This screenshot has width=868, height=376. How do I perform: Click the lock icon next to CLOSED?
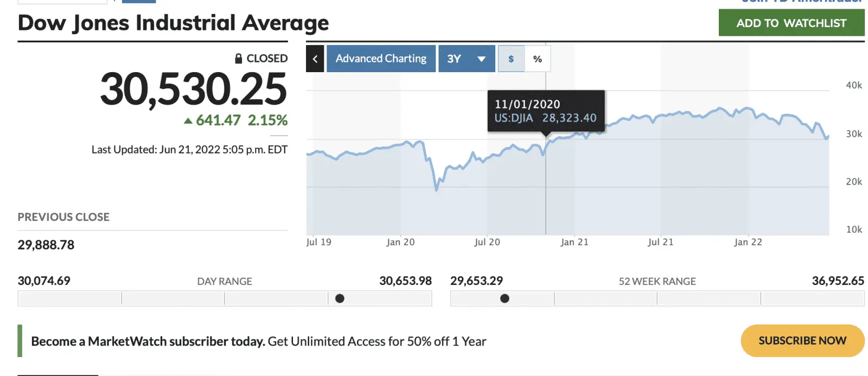(x=238, y=59)
